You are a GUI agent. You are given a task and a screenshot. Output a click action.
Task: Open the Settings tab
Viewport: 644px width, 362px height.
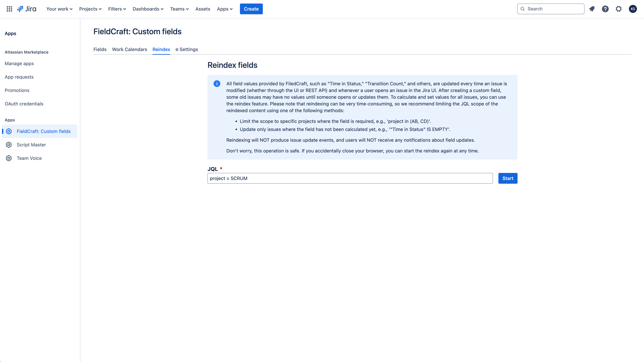click(x=187, y=49)
